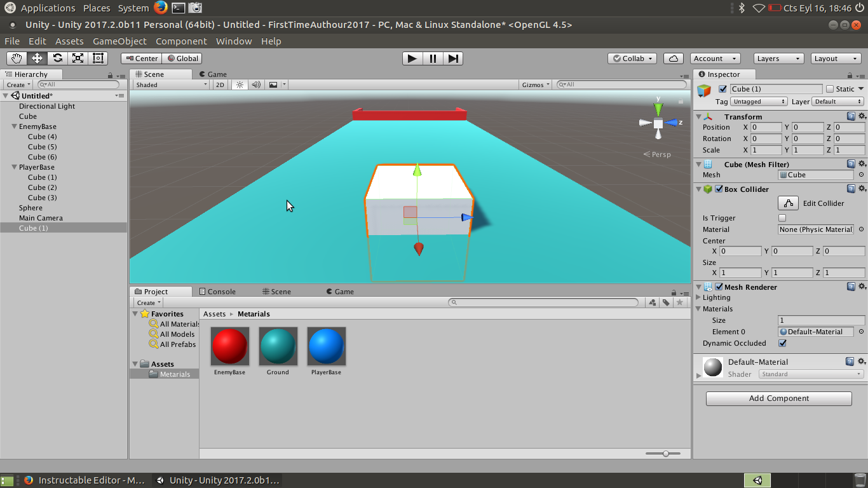Collapse the Favorites group in Project

click(135, 314)
